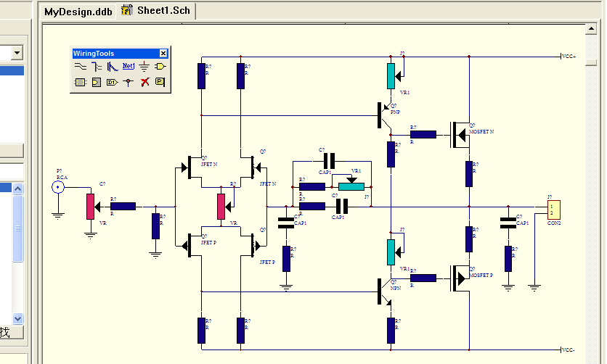Select the Place Wire tool
This screenshot has height=364, width=607.
click(x=80, y=67)
